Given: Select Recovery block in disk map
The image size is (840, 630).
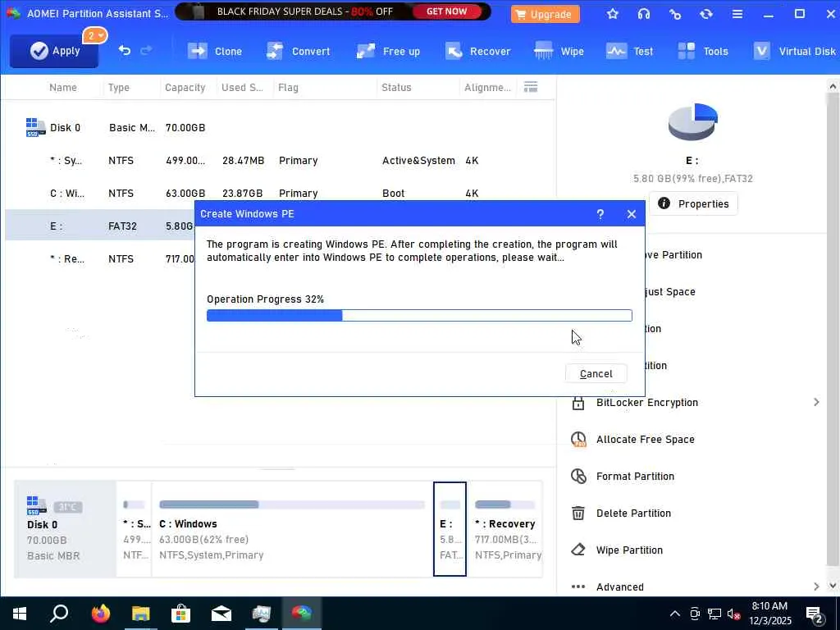Looking at the screenshot, I should click(505, 529).
